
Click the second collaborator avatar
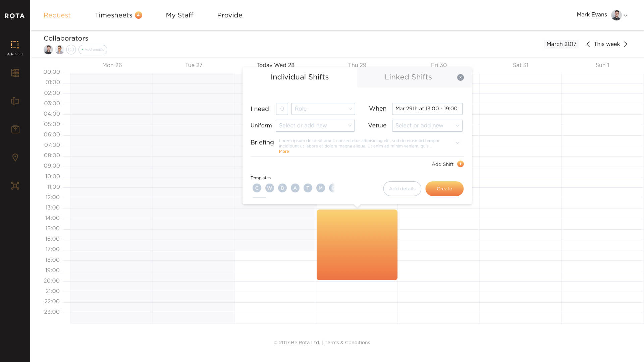click(x=60, y=50)
